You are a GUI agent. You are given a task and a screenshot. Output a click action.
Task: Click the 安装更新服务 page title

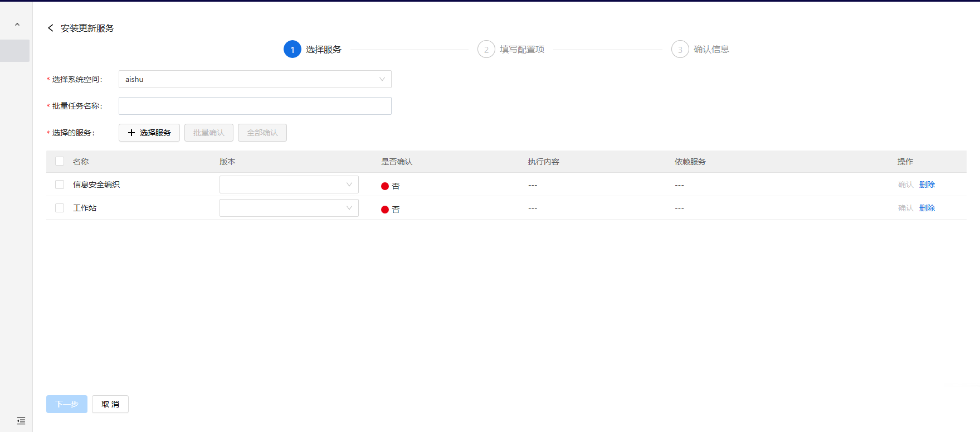click(87, 28)
